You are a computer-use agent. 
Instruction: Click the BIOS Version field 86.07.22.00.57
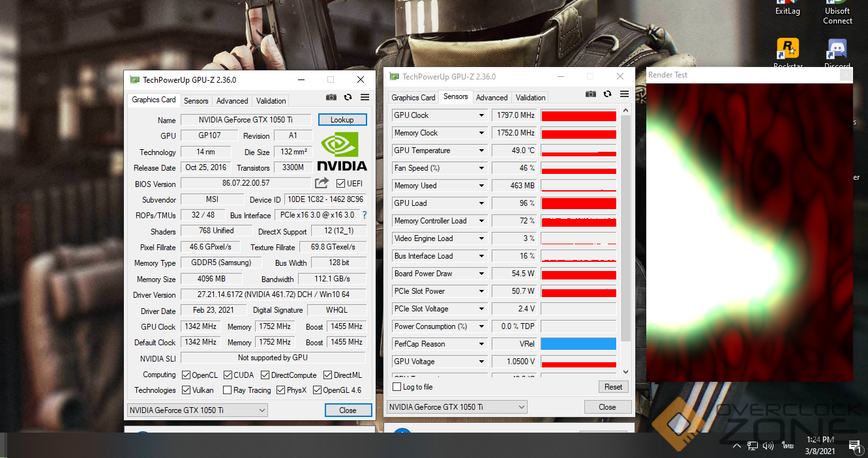pyautogui.click(x=246, y=183)
